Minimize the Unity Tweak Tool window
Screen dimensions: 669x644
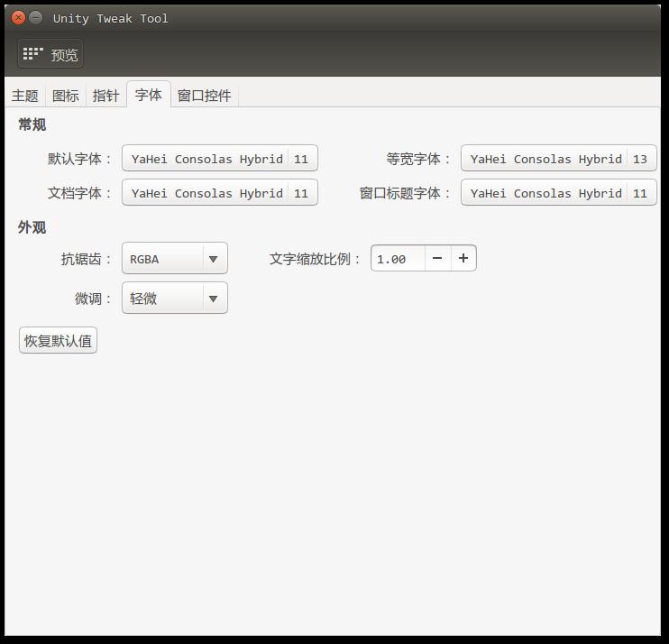35,18
